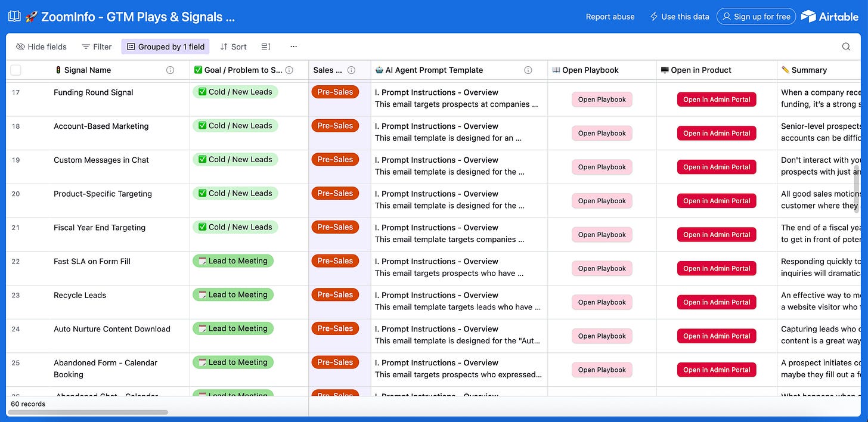The height and width of the screenshot is (422, 868).
Task: Open the three-dot more options menu
Action: pyautogui.click(x=293, y=46)
